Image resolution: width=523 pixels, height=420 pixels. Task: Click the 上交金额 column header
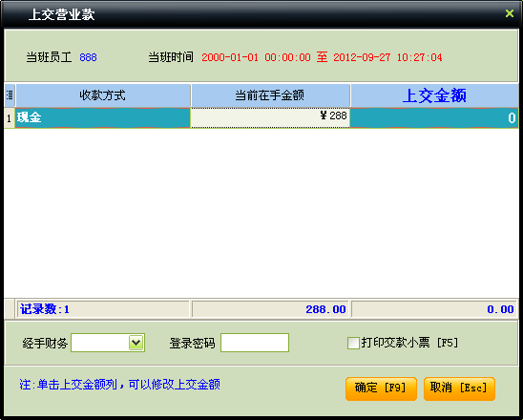tap(434, 95)
